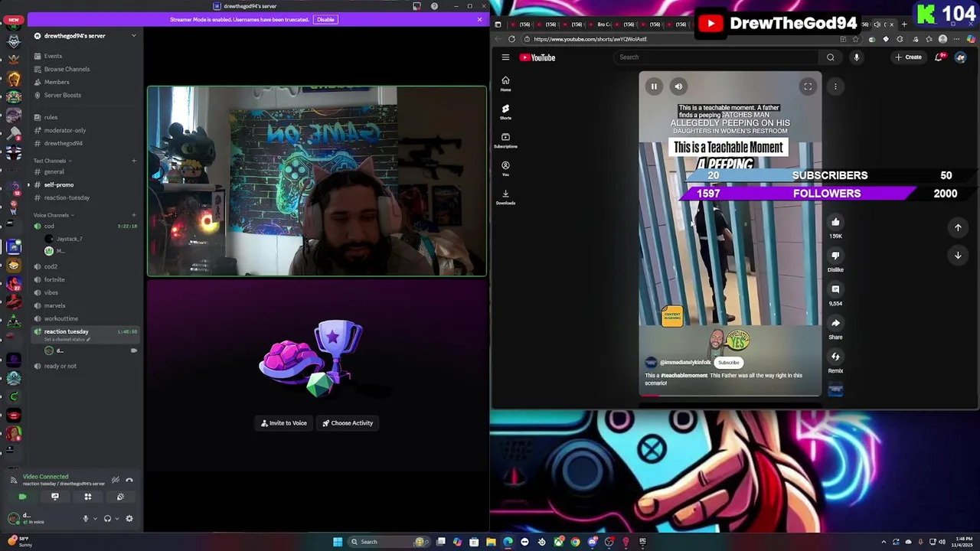
Task: Subscribe to the Short's channel
Action: pos(728,363)
